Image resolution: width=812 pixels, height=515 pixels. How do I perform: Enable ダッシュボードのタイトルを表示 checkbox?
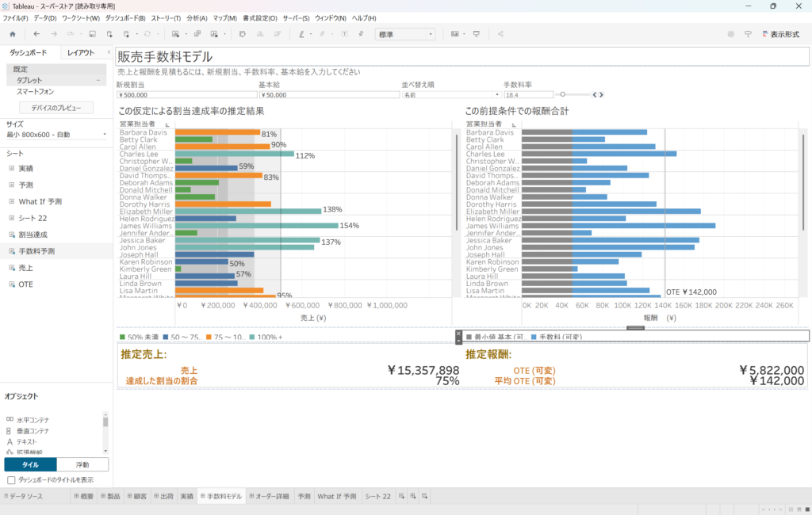coord(11,480)
